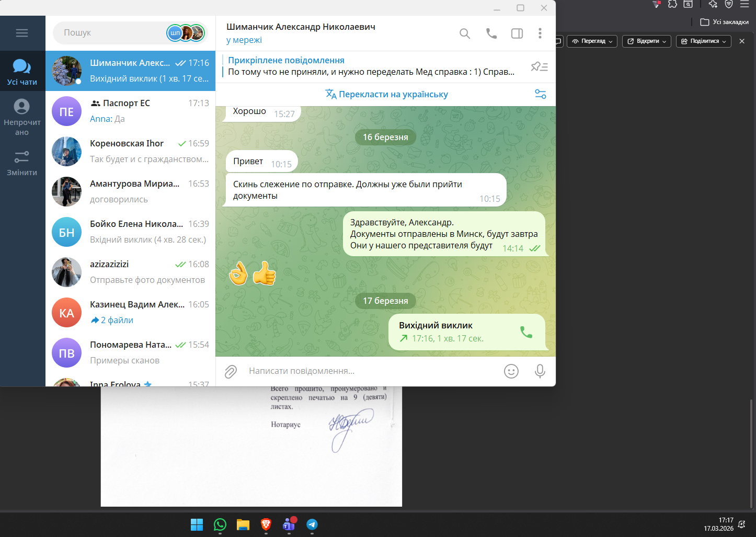Start a voice call from the chat header
Viewport: 756px width, 537px height.
pos(491,33)
